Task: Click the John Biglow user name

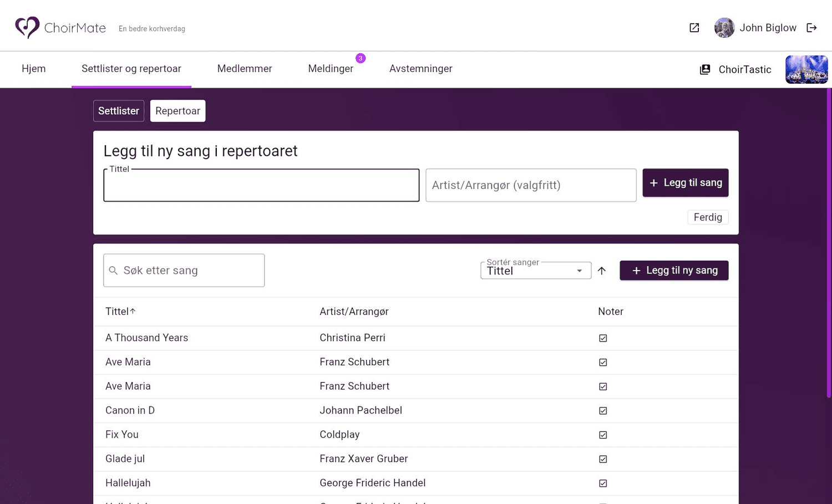Action: (x=768, y=28)
